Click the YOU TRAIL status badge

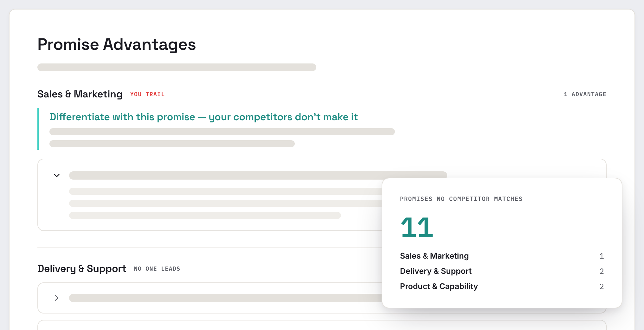[x=147, y=94]
